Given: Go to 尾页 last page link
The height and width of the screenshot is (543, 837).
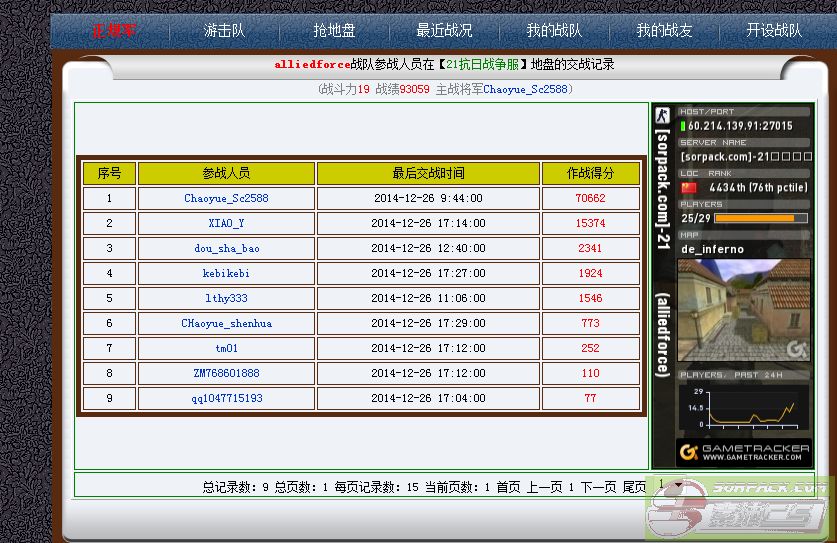Looking at the screenshot, I should [635, 488].
